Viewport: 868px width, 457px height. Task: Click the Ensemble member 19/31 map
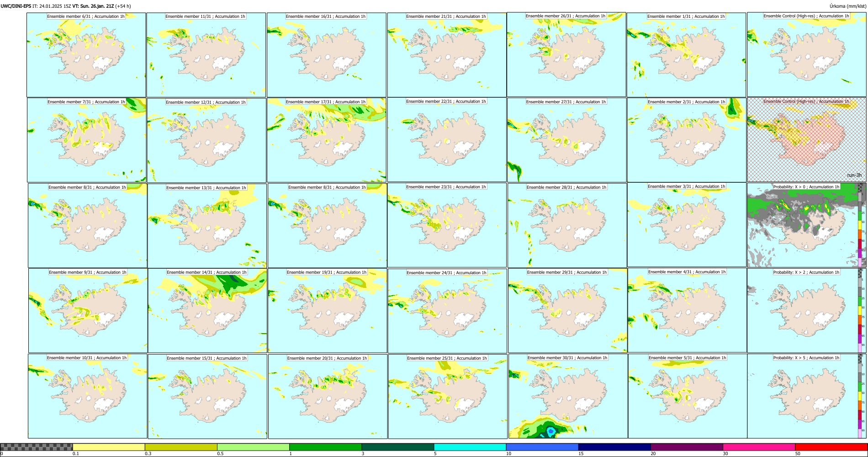pos(327,311)
